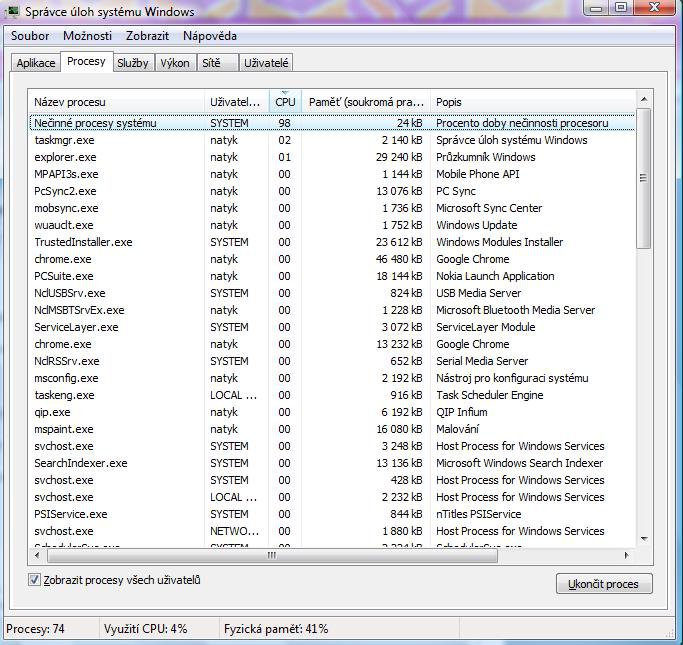Select svchost.exe using 3 248 kB
The width and height of the screenshot is (683, 645).
[x=332, y=446]
